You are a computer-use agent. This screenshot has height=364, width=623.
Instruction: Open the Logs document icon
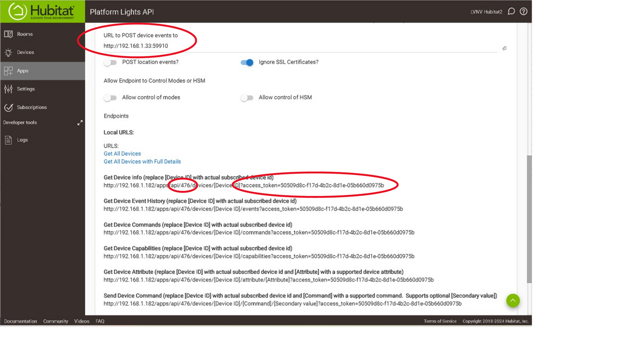click(x=8, y=140)
